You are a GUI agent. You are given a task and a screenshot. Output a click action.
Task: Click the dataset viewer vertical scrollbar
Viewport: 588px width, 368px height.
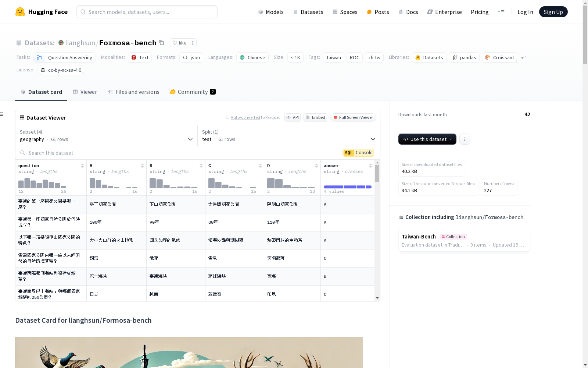(x=377, y=174)
